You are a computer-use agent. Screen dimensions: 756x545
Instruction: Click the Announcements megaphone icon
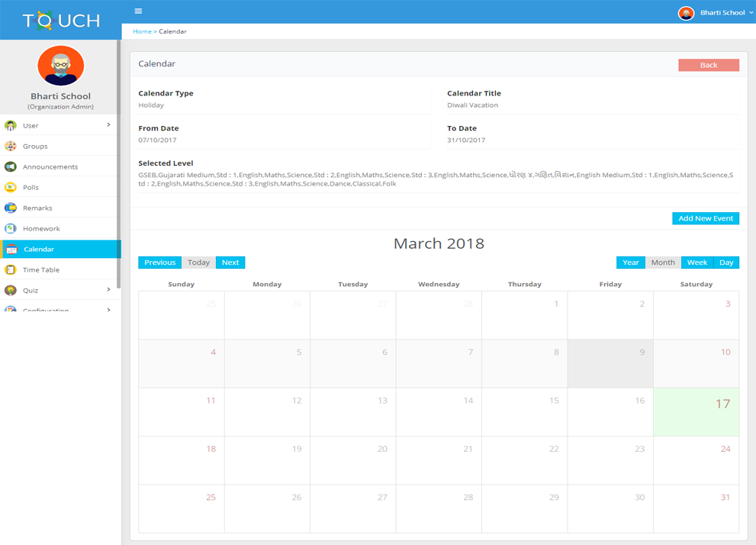tap(11, 166)
